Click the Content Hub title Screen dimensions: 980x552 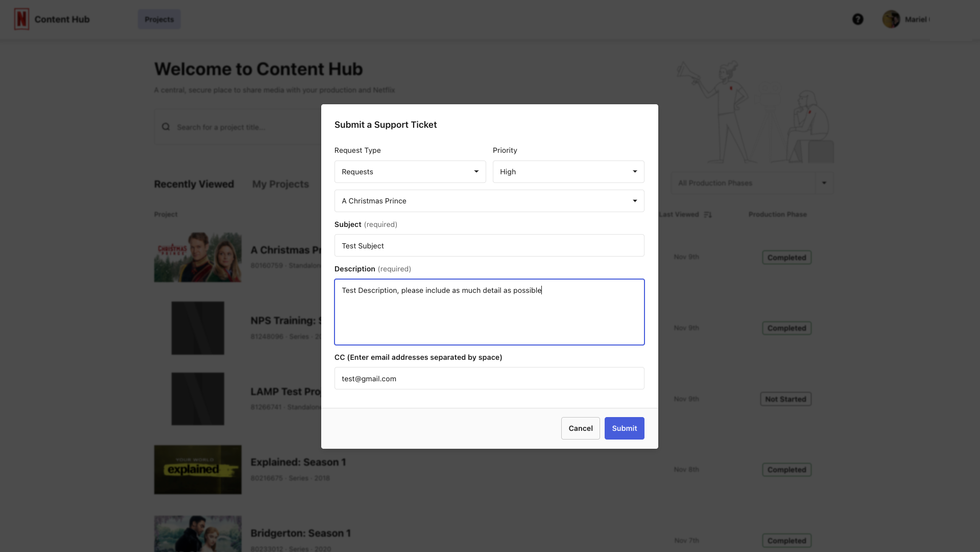(62, 19)
